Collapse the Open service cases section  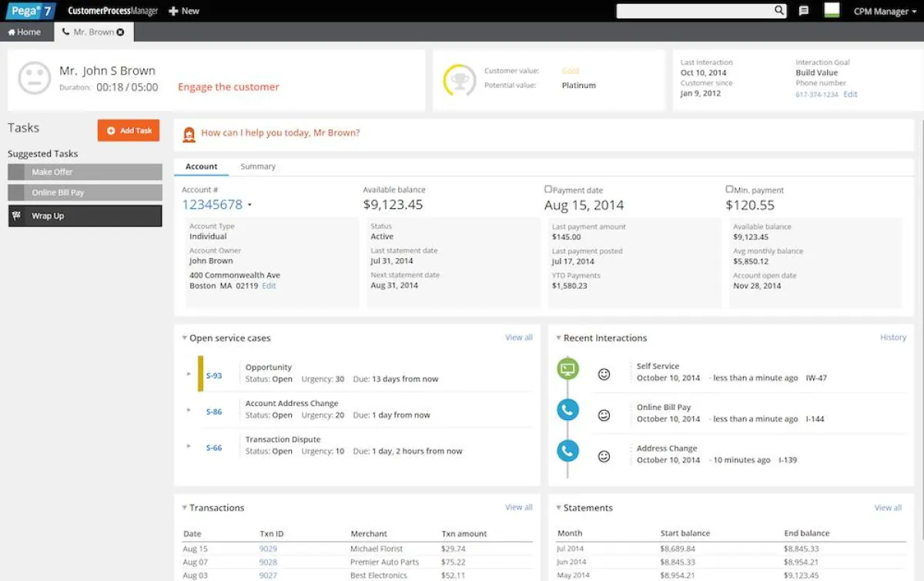184,338
